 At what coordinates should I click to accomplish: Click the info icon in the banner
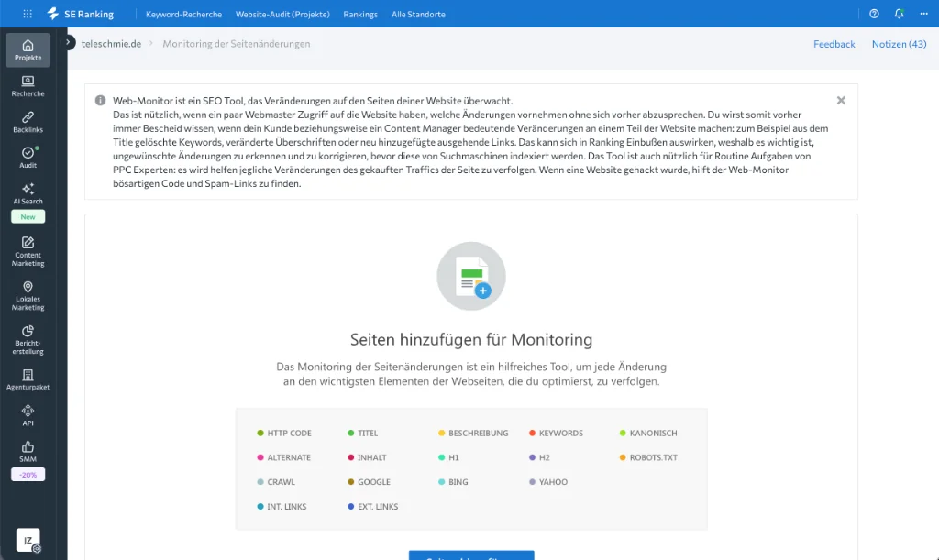click(x=100, y=101)
